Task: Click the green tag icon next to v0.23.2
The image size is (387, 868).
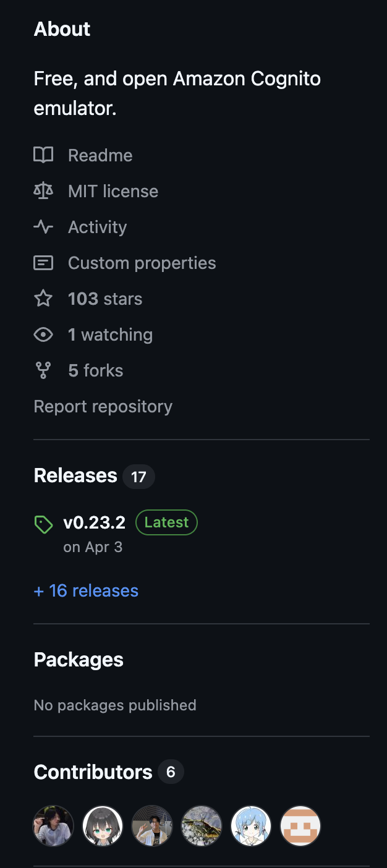Action: click(43, 525)
